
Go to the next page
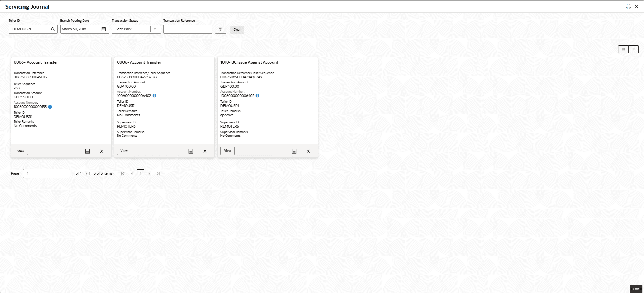pos(149,174)
